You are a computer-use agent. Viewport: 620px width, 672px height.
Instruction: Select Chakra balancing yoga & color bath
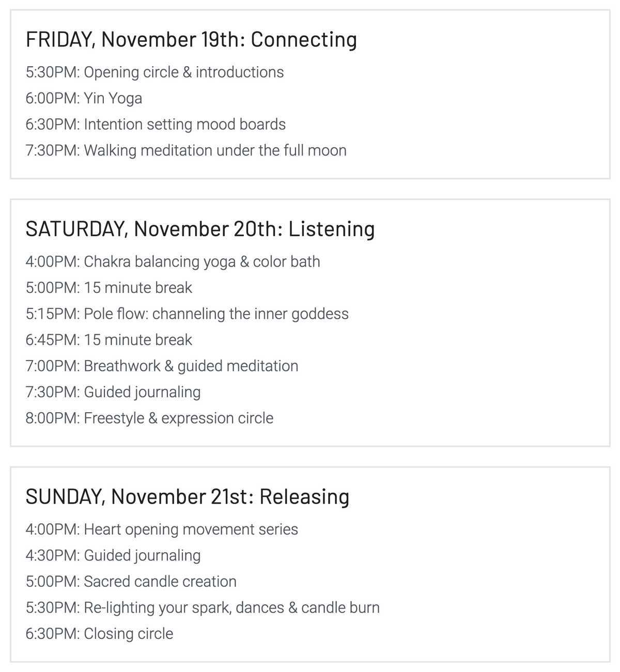click(173, 262)
